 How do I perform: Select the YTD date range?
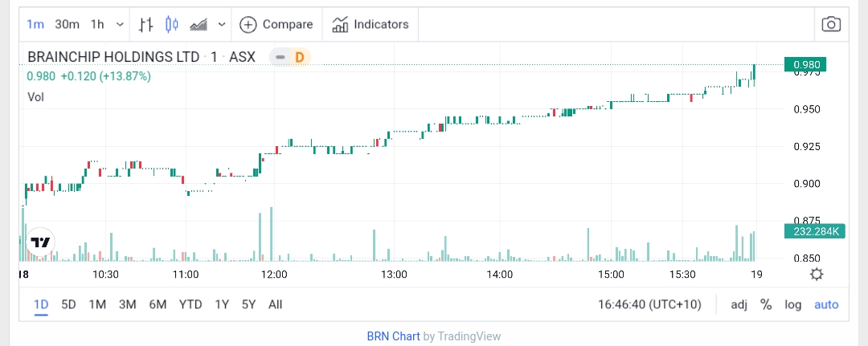pyautogui.click(x=190, y=304)
